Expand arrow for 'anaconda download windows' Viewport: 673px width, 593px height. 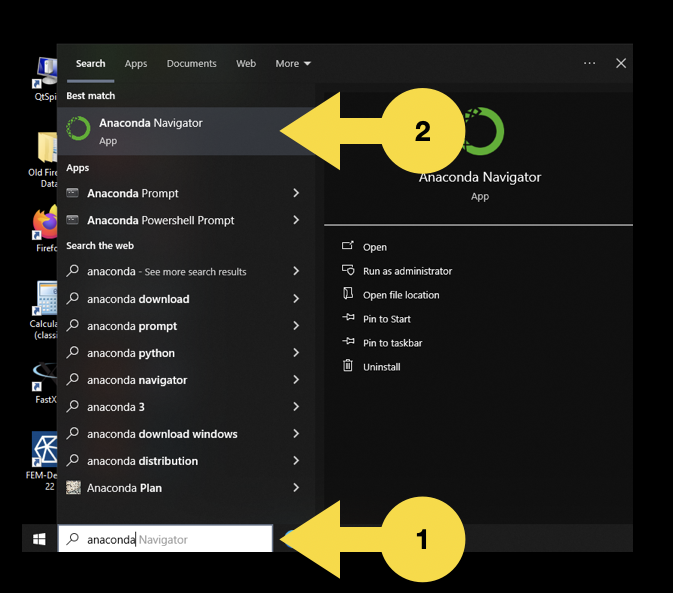[x=296, y=433]
